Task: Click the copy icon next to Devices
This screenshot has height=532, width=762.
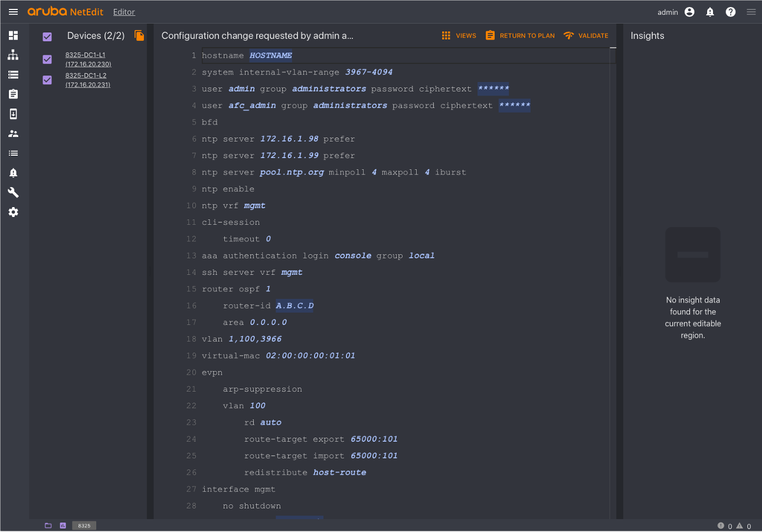Action: [x=139, y=35]
